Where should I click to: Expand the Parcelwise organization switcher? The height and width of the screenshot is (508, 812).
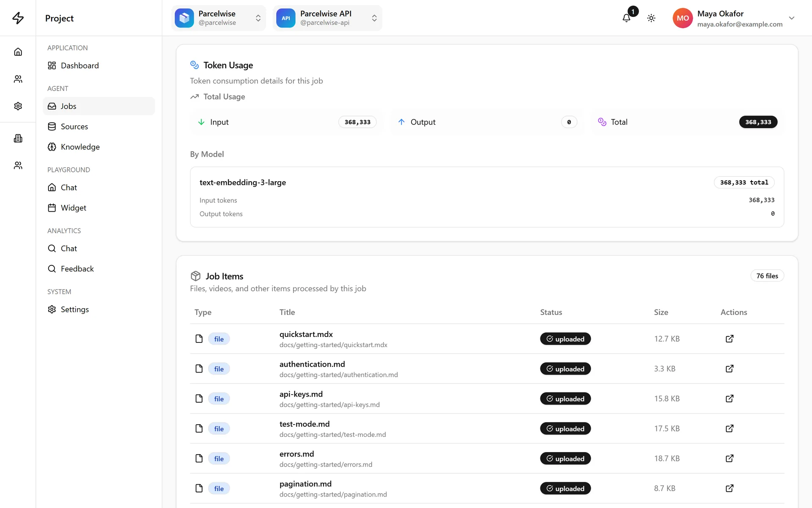pos(219,18)
